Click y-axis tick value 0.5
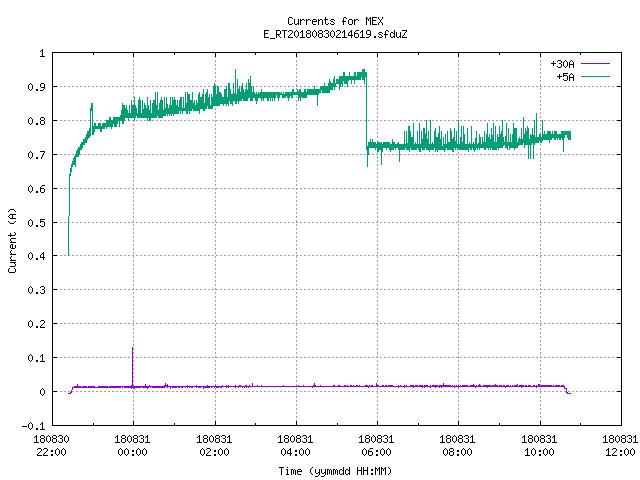The height and width of the screenshot is (480, 640). tap(36, 222)
